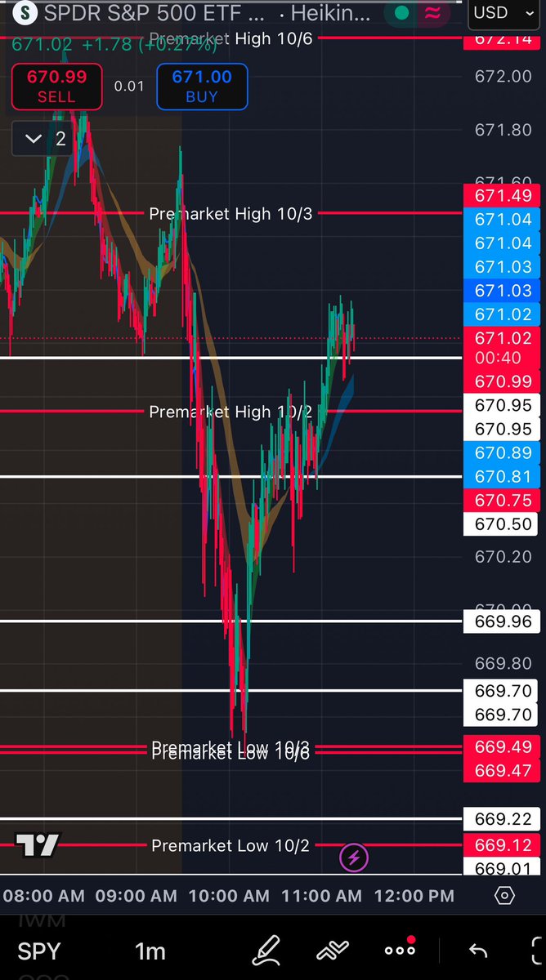Click the 669.47 red price label
546x980 pixels.
[502, 771]
